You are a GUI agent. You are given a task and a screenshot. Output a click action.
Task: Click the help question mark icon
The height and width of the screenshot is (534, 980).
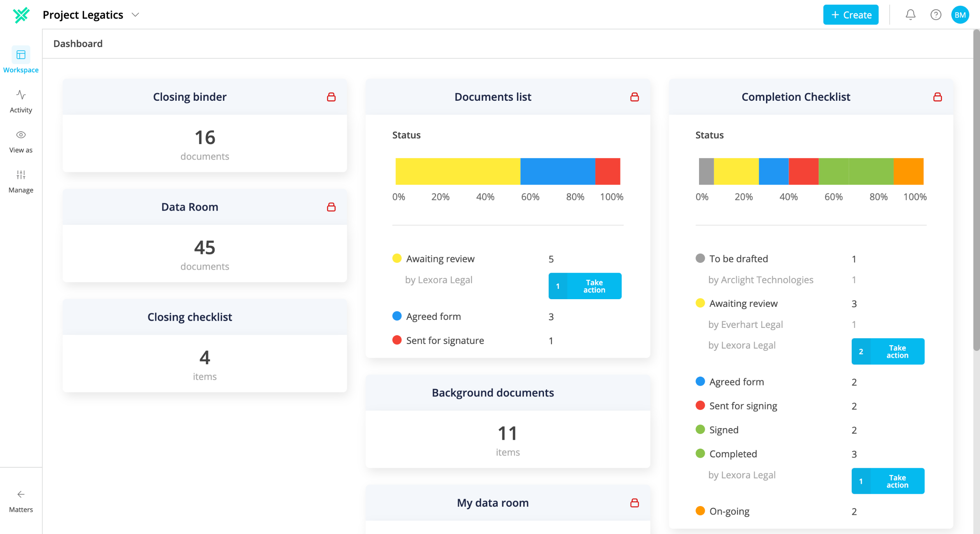coord(936,15)
